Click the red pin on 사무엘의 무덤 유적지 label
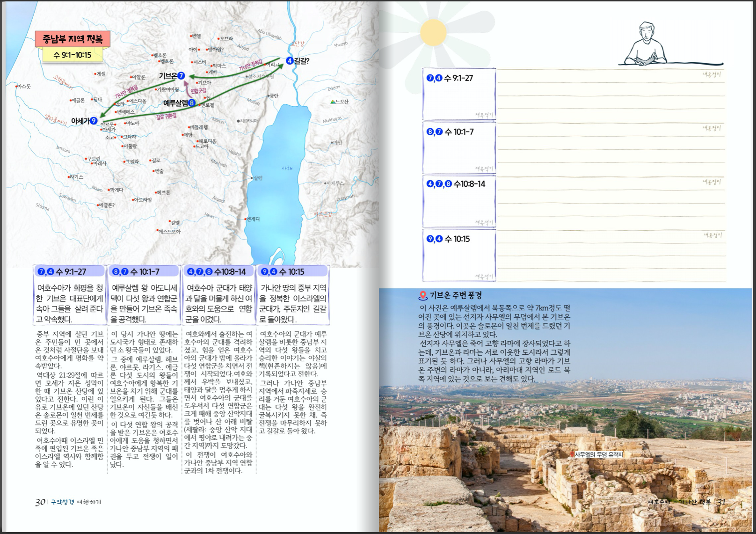 pyautogui.click(x=572, y=454)
